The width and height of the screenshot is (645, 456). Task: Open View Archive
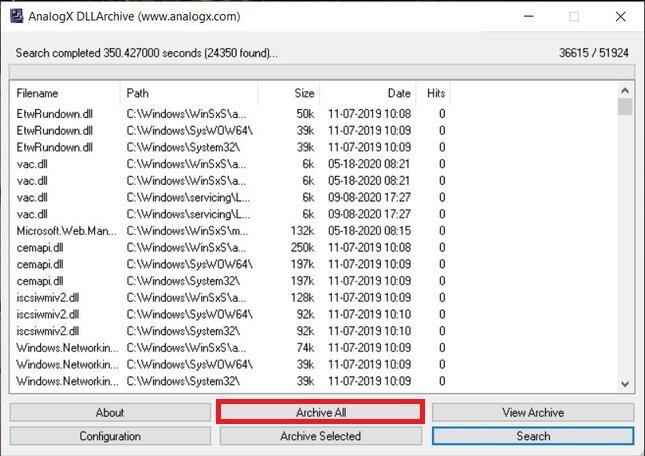533,412
